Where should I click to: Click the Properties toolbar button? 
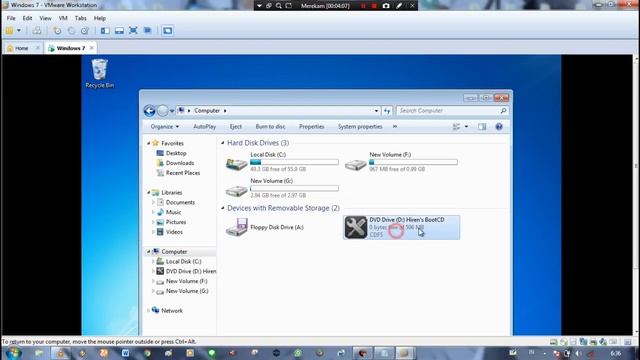tap(311, 127)
